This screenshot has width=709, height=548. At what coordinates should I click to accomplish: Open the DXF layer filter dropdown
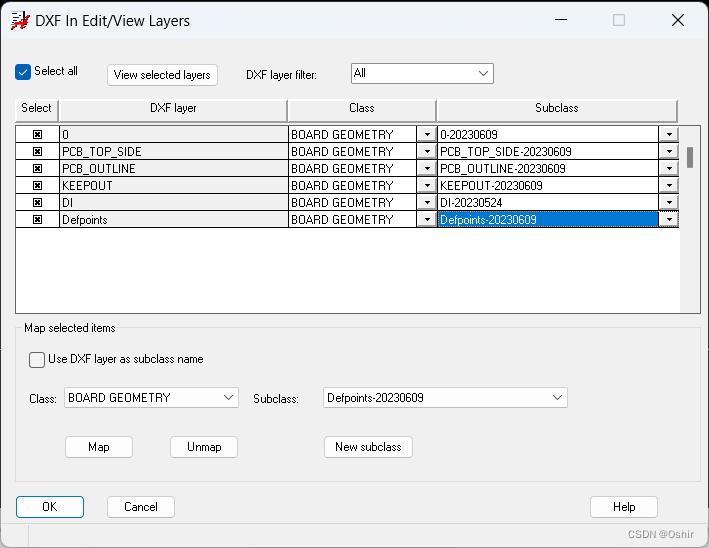[x=483, y=73]
